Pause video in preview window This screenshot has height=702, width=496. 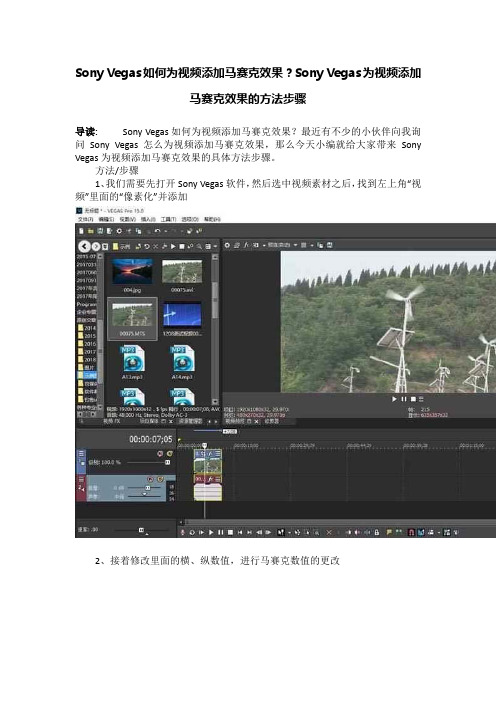404,399
